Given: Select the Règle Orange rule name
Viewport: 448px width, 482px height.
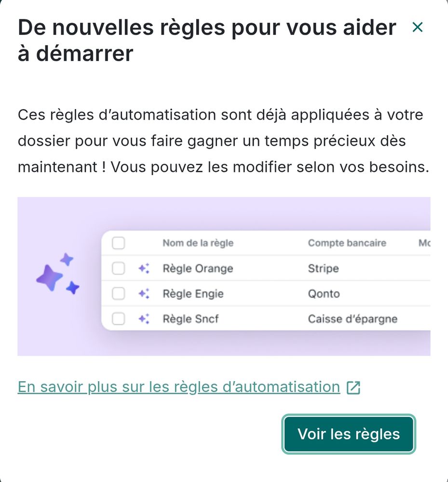Looking at the screenshot, I should [x=198, y=268].
